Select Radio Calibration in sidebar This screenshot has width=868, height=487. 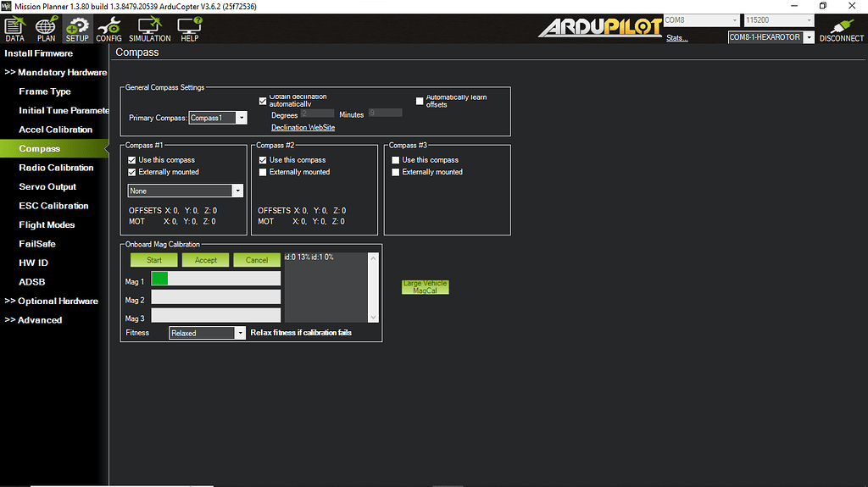tap(56, 168)
